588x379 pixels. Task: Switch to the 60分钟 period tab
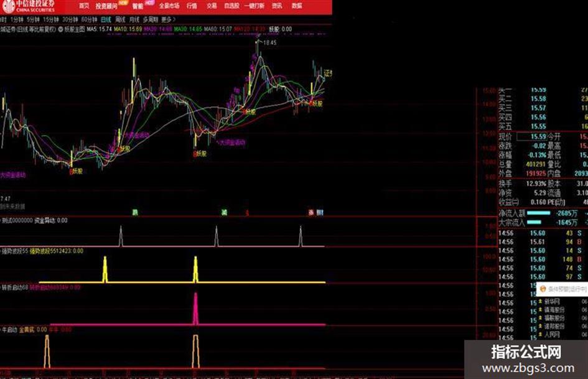click(89, 19)
